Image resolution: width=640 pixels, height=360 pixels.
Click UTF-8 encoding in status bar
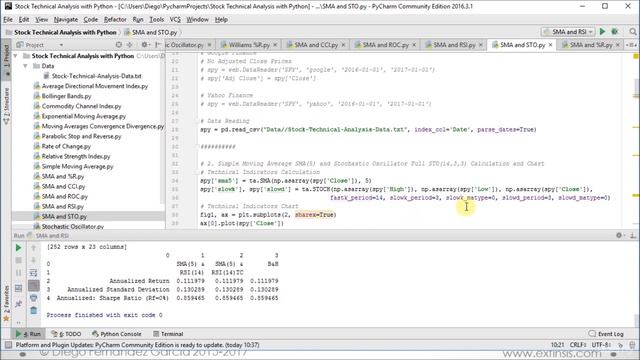pos(601,345)
